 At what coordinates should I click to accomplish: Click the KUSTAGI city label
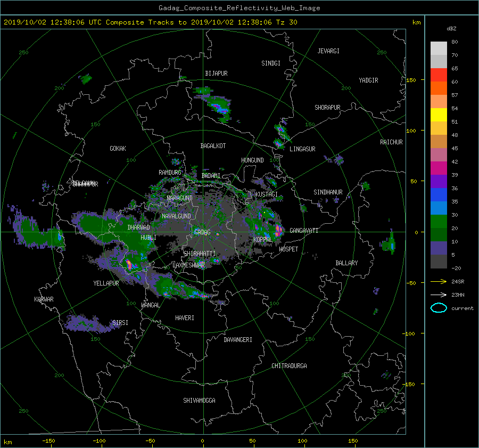click(x=267, y=194)
